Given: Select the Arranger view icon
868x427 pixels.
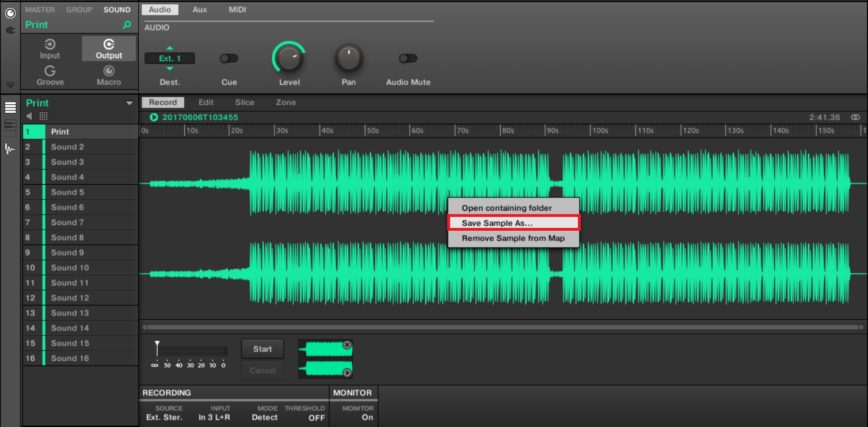Looking at the screenshot, I should pyautogui.click(x=9, y=107).
